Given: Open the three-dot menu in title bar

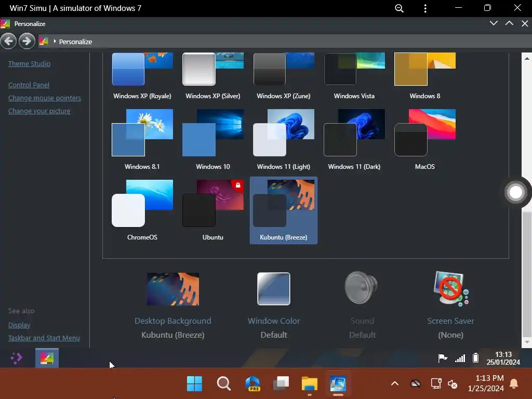Looking at the screenshot, I should coord(425,8).
